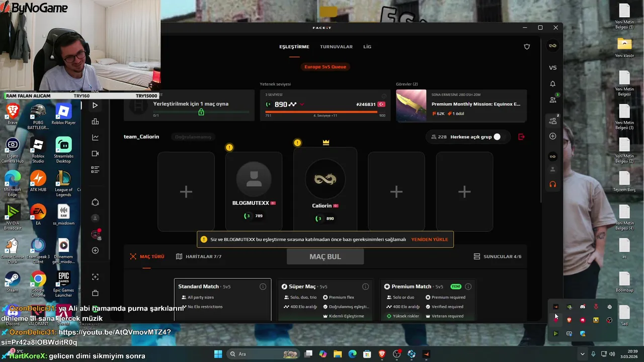Open the Teyzem Borç desktop file
Image resolution: width=644 pixels, height=362 pixels.
click(x=624, y=182)
